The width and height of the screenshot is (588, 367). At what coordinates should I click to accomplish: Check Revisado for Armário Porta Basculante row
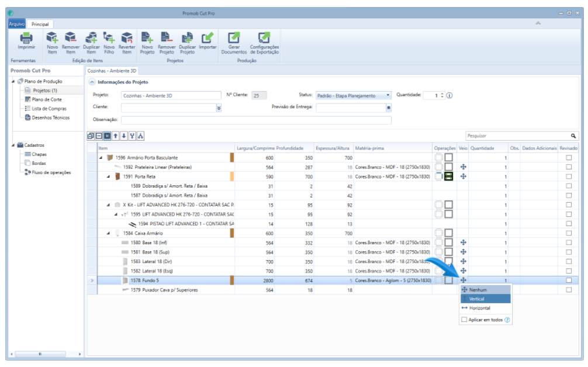569,158
